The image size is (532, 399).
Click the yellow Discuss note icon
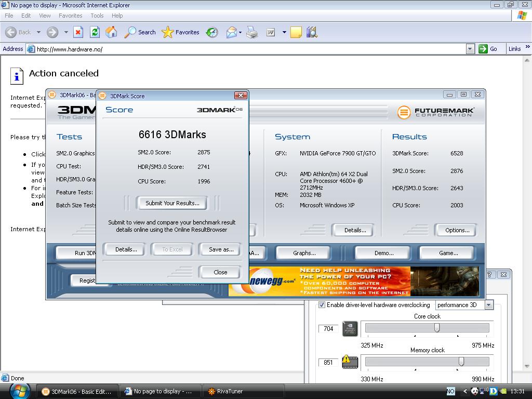coord(296,32)
